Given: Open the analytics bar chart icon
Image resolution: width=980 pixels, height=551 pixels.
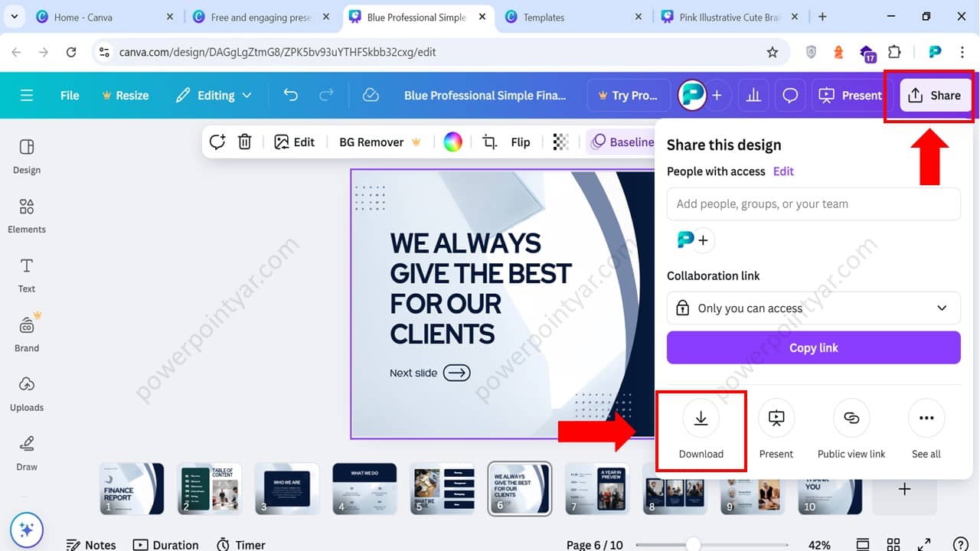Looking at the screenshot, I should [754, 96].
